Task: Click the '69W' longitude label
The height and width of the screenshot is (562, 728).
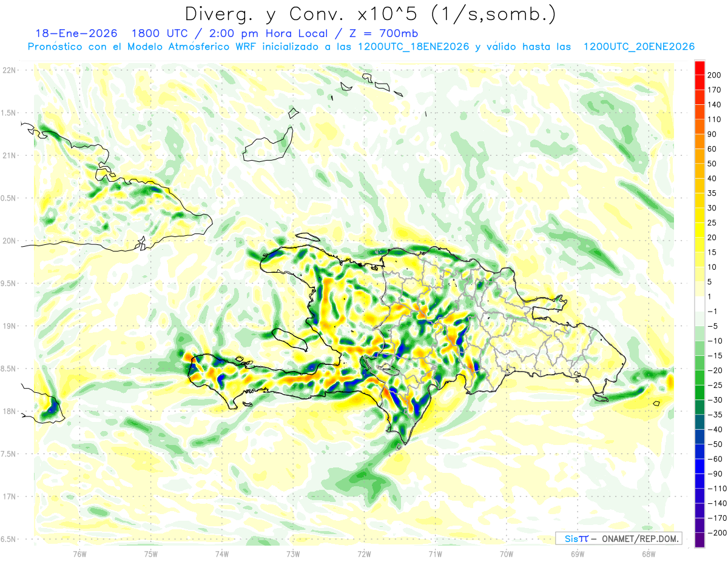Action: click(x=578, y=553)
